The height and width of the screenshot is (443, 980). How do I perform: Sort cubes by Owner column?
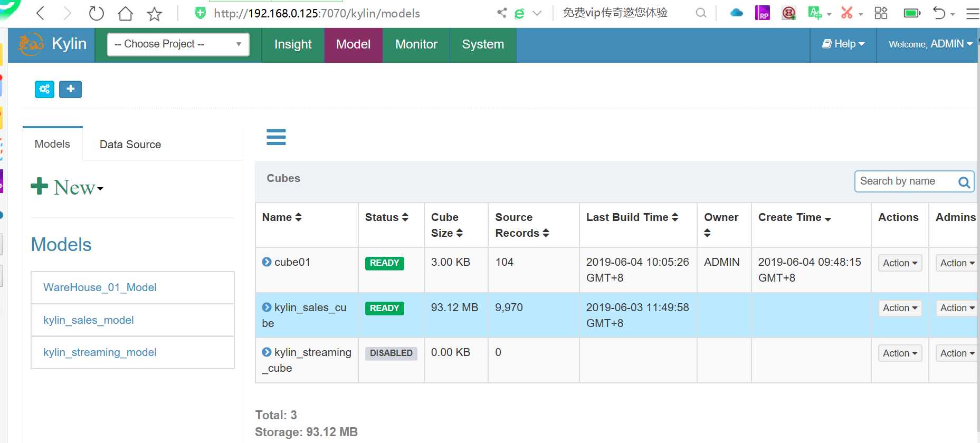[x=721, y=225]
